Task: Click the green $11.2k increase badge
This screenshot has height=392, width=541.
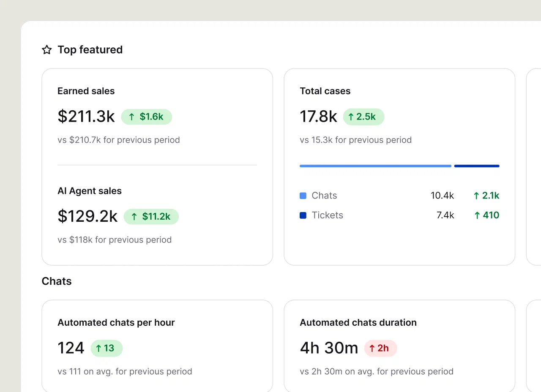Action: [x=151, y=217]
